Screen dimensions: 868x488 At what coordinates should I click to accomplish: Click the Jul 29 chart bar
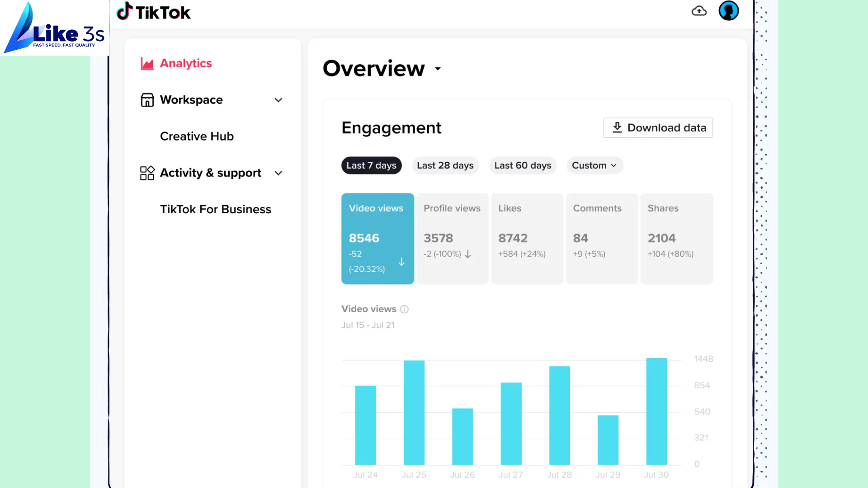pos(608,440)
